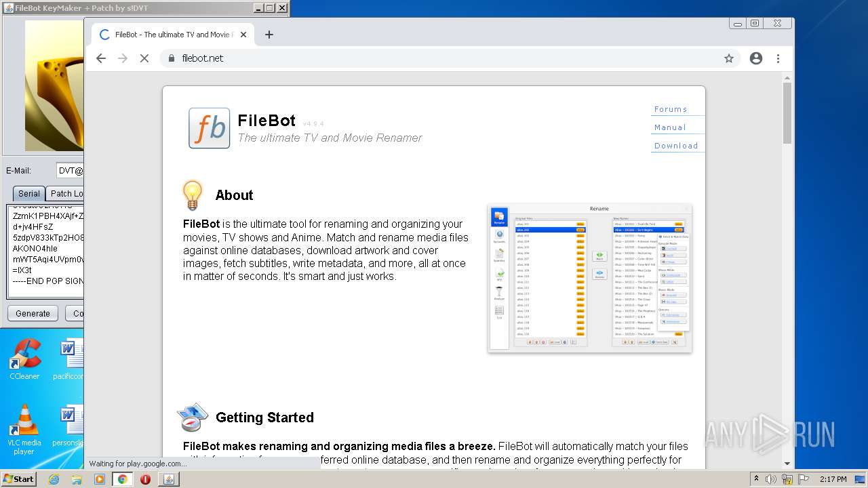Image resolution: width=868 pixels, height=488 pixels.
Task: Click the Start button
Action: [x=19, y=479]
